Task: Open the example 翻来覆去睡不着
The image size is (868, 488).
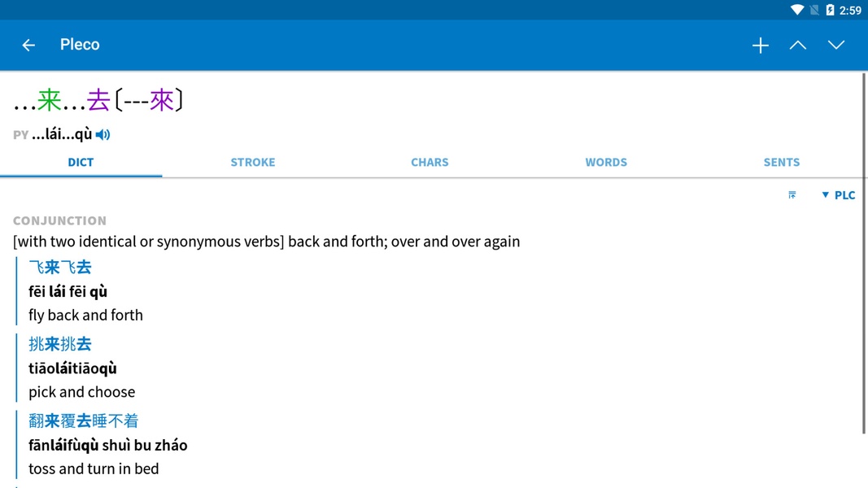Action: click(84, 421)
